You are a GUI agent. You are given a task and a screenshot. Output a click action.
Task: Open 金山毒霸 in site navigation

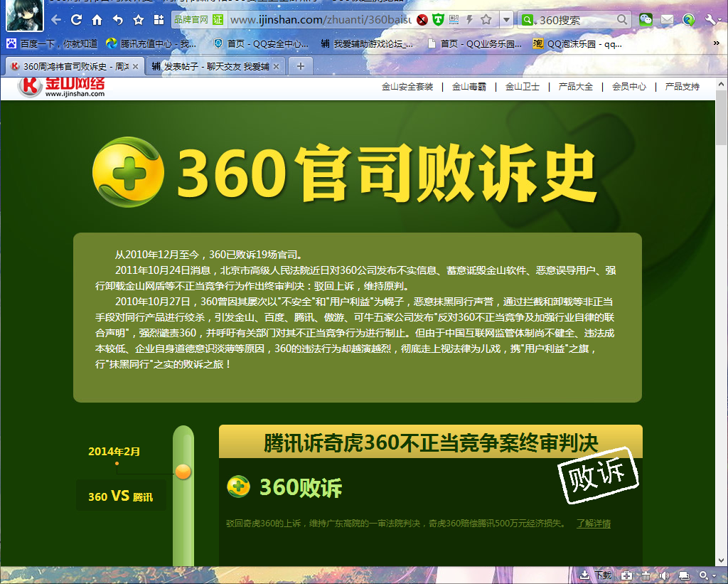(469, 86)
